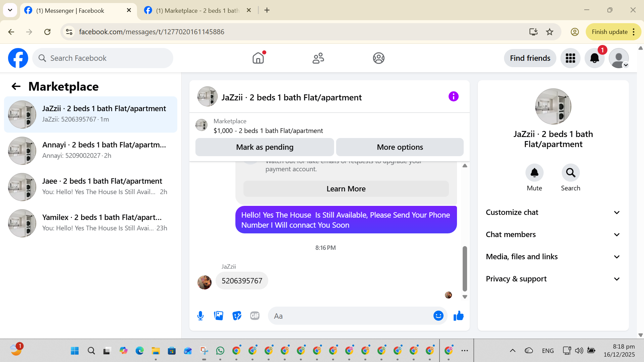Open the taskbar clock and date
Image resolution: width=644 pixels, height=362 pixels.
[x=619, y=351]
